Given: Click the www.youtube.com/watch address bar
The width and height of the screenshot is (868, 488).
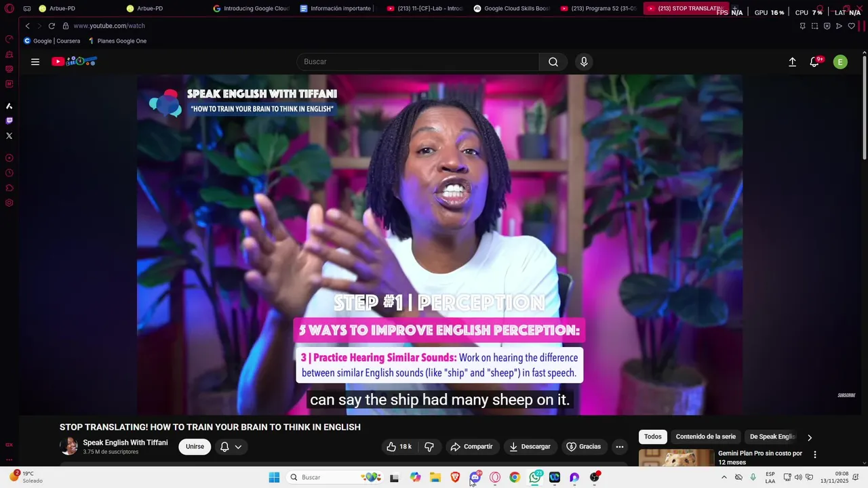Looking at the screenshot, I should (109, 26).
